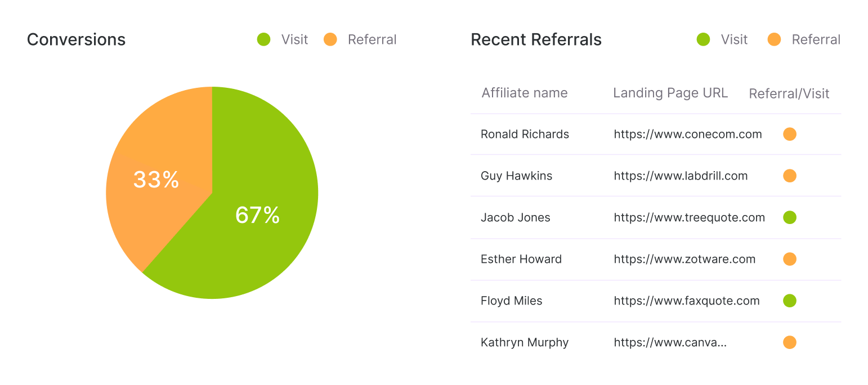
Task: Click the orange Referral dot in Conversions legend
Action: click(330, 39)
